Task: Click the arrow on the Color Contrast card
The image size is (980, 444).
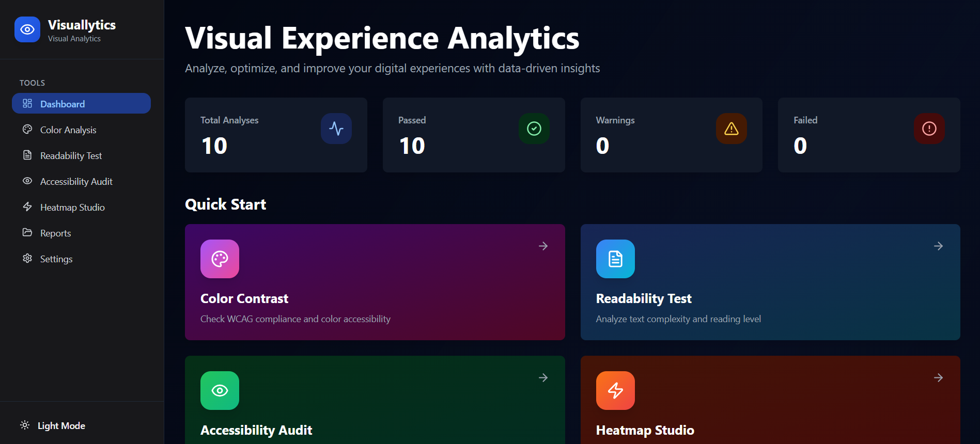Action: click(x=543, y=246)
